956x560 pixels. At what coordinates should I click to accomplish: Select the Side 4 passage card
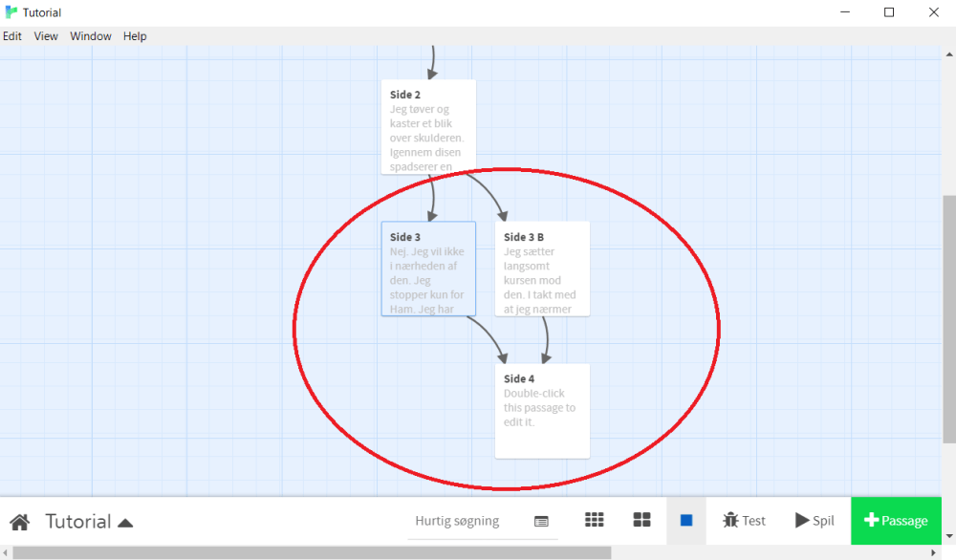pos(542,411)
